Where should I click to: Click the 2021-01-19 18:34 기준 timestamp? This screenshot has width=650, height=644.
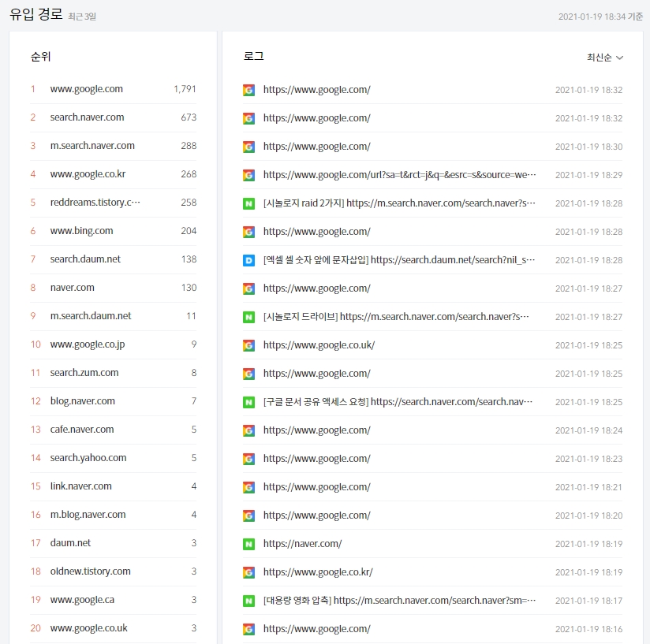[600, 17]
